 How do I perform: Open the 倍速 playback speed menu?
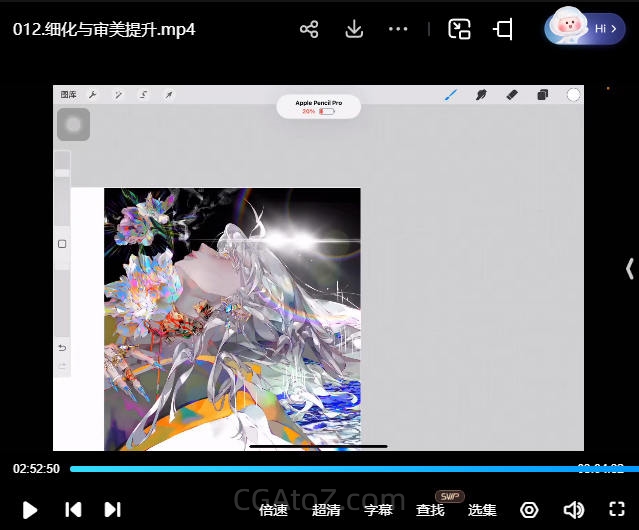[273, 510]
